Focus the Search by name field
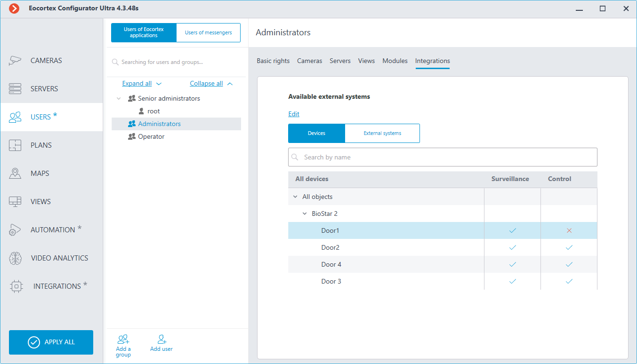This screenshot has width=637, height=364. [x=443, y=157]
